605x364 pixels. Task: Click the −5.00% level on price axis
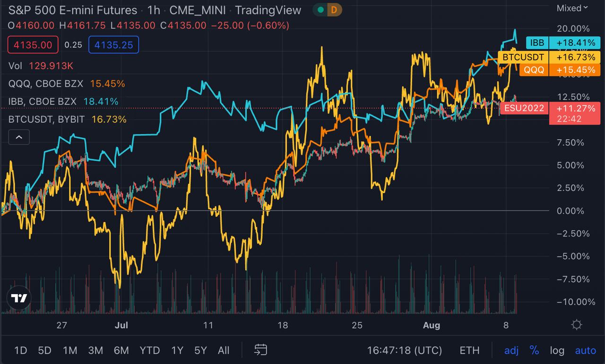(572, 256)
